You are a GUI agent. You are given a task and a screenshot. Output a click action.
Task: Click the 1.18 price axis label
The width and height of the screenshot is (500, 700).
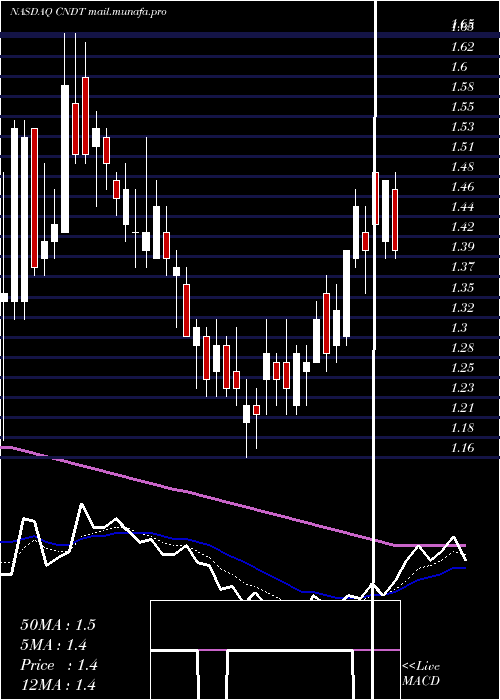462,428
